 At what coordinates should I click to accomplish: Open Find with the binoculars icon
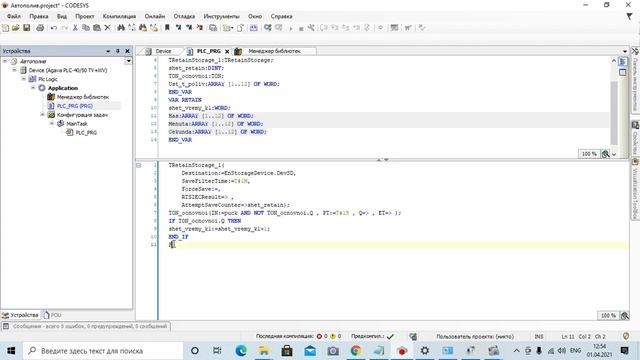(x=121, y=28)
